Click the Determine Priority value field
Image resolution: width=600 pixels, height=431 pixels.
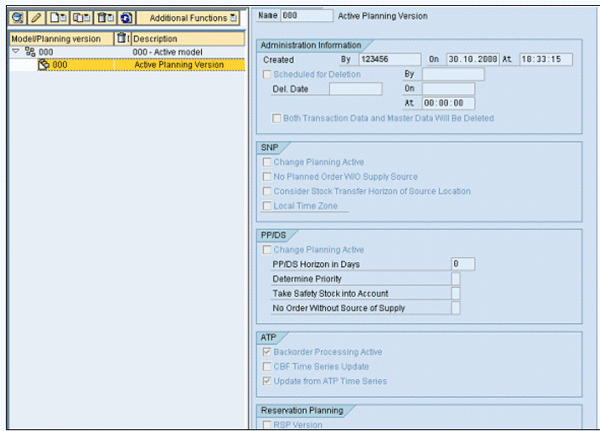456,278
